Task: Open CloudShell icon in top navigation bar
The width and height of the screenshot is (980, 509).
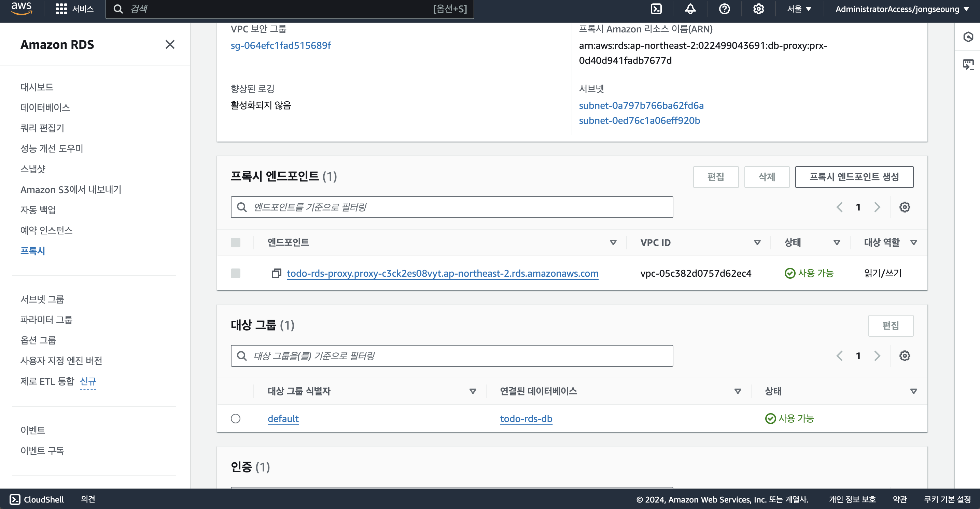Action: pos(656,9)
